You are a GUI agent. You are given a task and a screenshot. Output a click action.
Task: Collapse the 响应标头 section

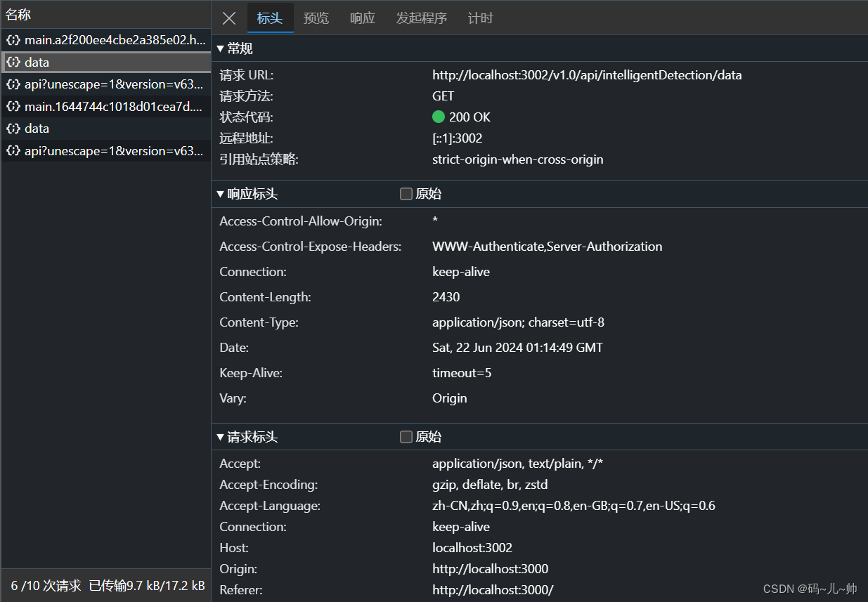click(220, 193)
